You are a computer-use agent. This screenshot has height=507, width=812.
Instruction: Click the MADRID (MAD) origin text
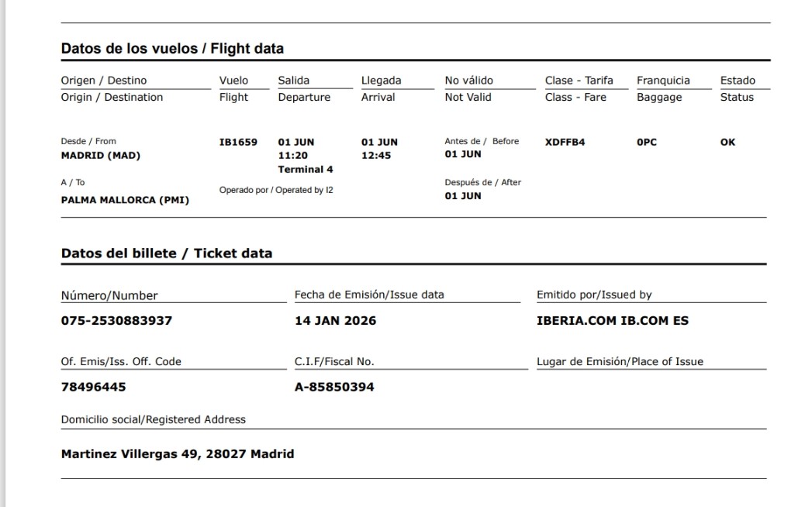pos(101,155)
